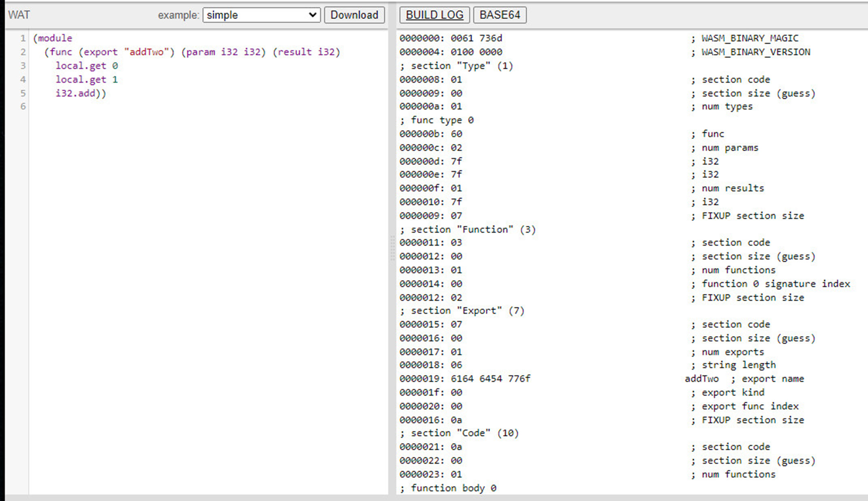Click the splitter handle between the panes

pyautogui.click(x=392, y=248)
